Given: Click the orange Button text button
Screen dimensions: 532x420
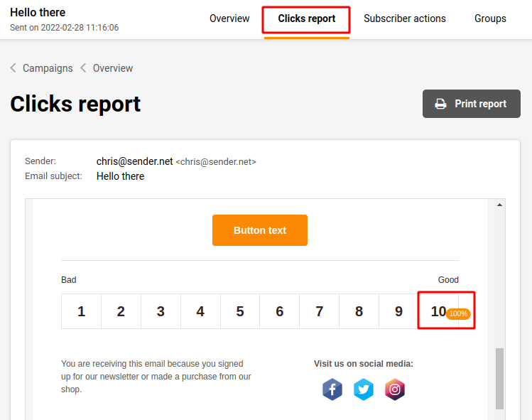Looking at the screenshot, I should point(260,230).
